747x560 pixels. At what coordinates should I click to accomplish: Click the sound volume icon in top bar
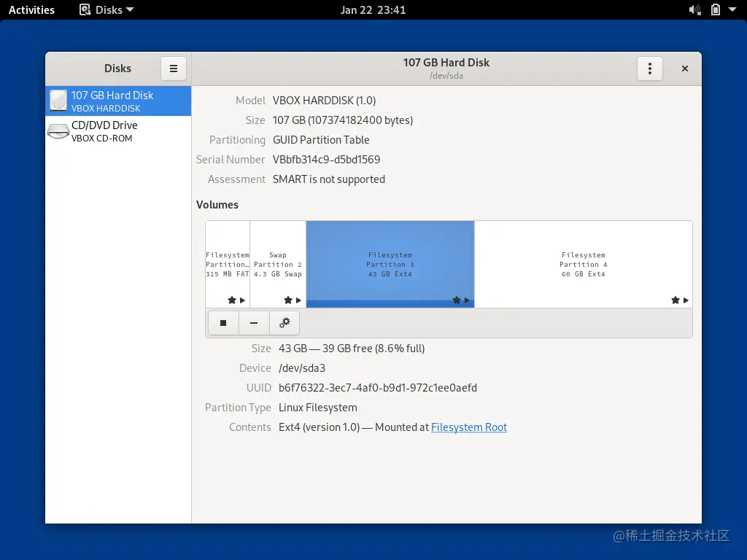click(x=695, y=10)
